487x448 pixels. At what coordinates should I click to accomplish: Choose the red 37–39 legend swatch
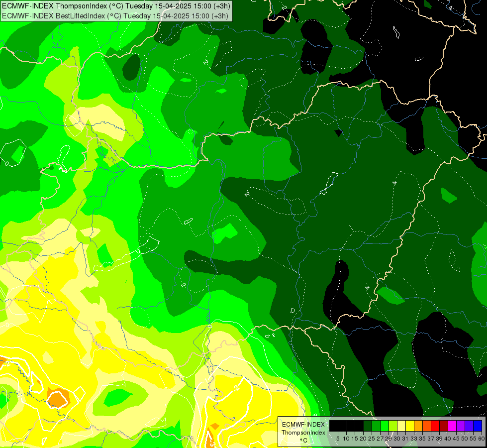435,426
